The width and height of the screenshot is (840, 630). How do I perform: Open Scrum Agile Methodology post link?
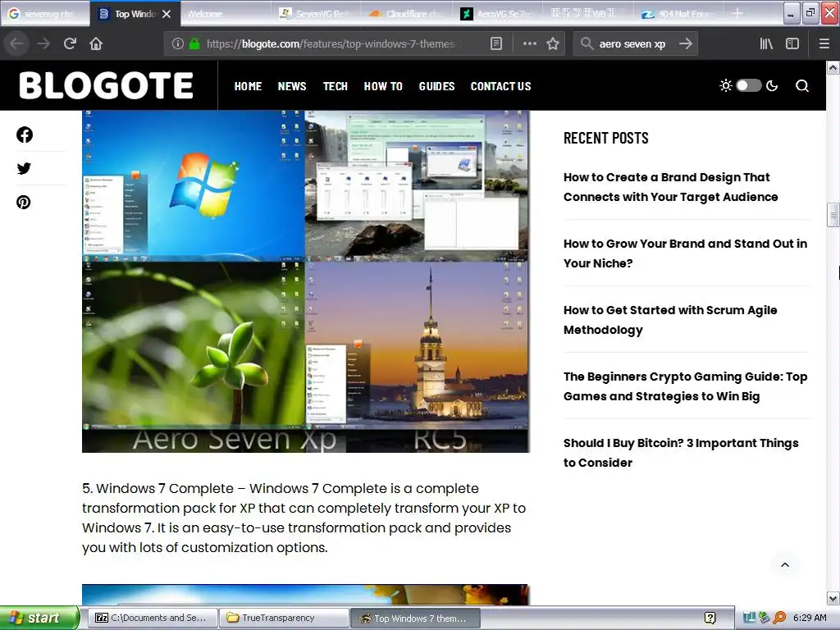point(670,320)
